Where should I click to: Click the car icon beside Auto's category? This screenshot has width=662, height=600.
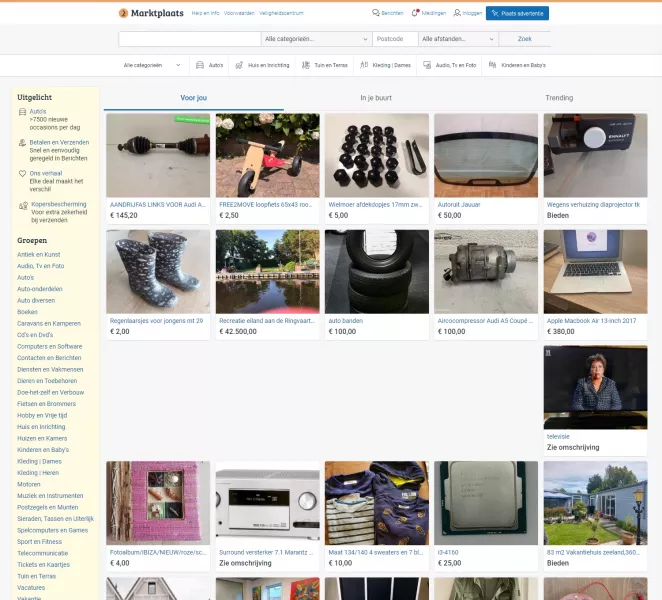(x=200, y=65)
